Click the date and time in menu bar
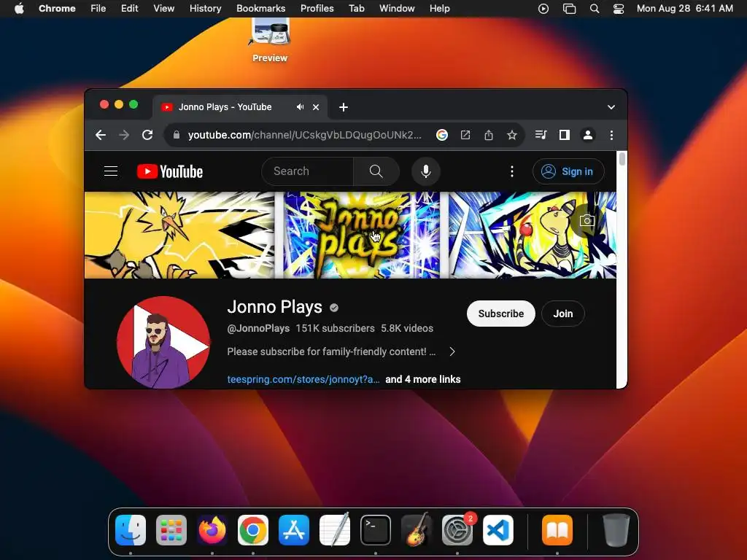747x560 pixels. click(x=684, y=9)
